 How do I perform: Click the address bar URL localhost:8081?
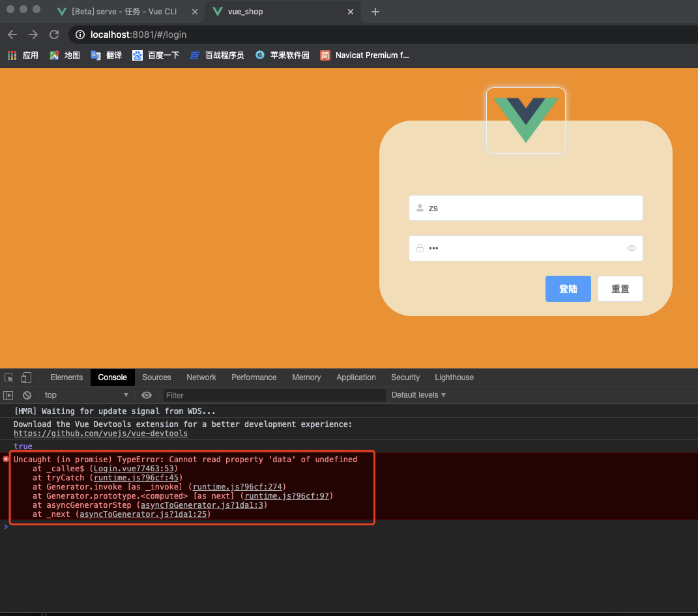(138, 35)
